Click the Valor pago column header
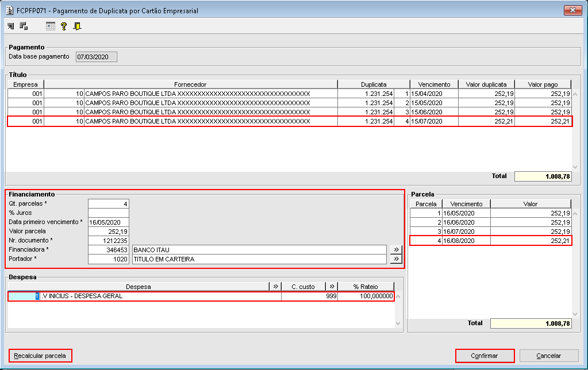 coord(543,84)
